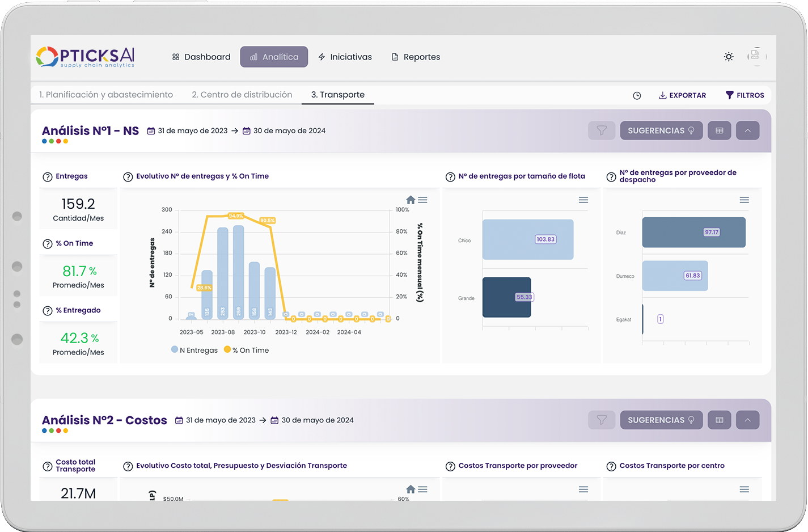Toggle N Entregas series in chart legend
Image resolution: width=808 pixels, height=532 pixels.
point(194,350)
